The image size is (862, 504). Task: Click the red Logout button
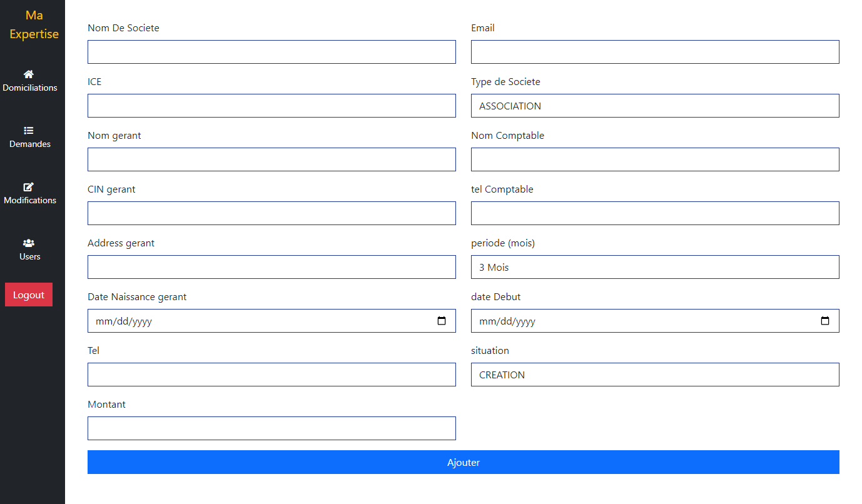tap(29, 295)
